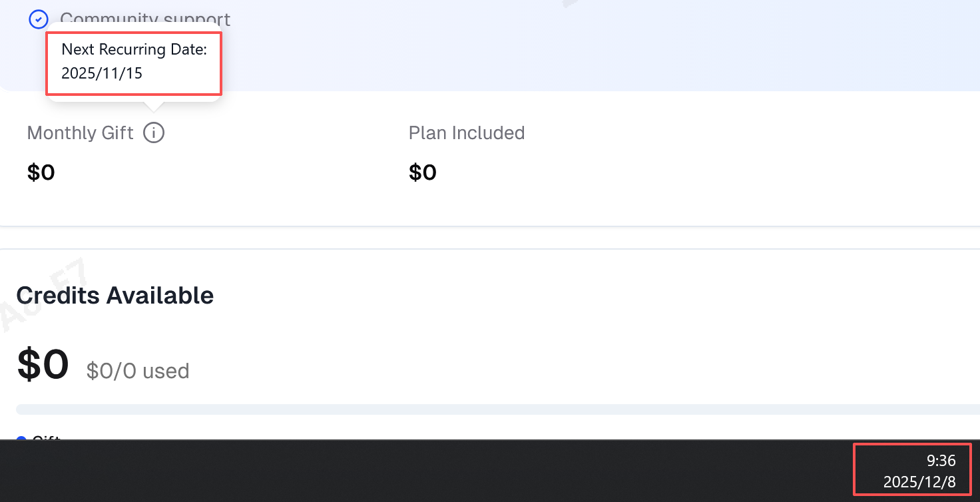Click the $0 value under Monthly Gift
This screenshot has height=502, width=980.
(x=41, y=173)
